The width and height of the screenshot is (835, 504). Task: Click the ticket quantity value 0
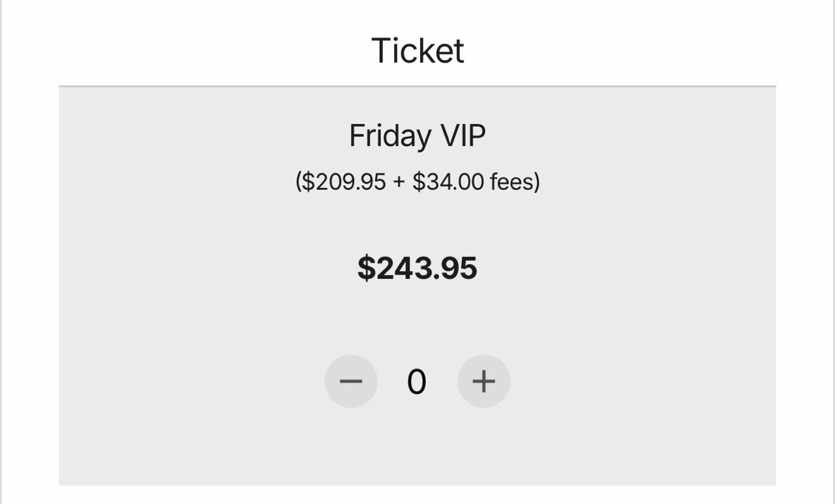(x=417, y=382)
